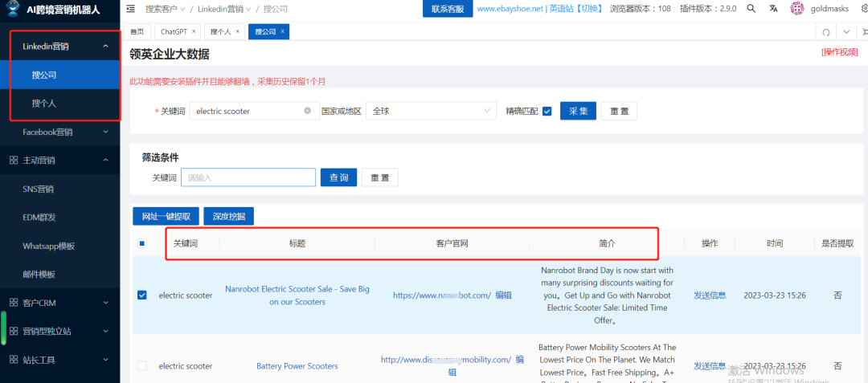Clear the electric scooter keyword field
This screenshot has width=868, height=383.
pos(308,111)
